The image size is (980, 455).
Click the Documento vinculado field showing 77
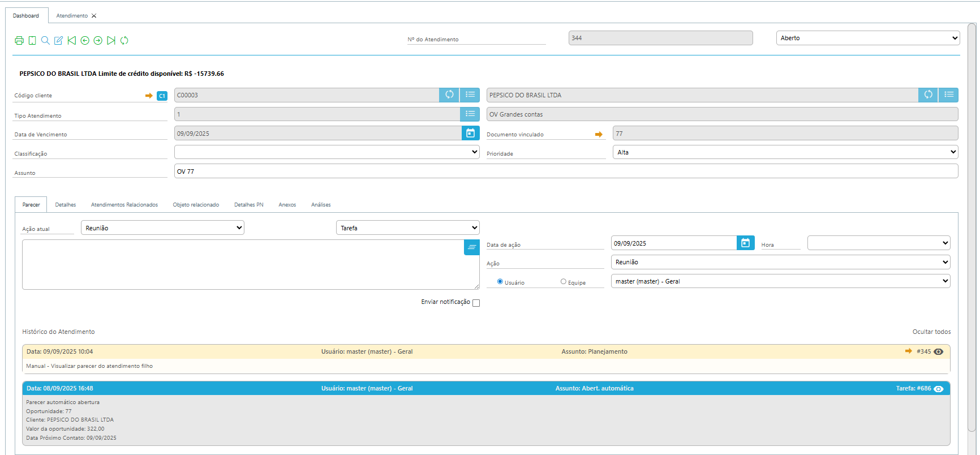(785, 133)
